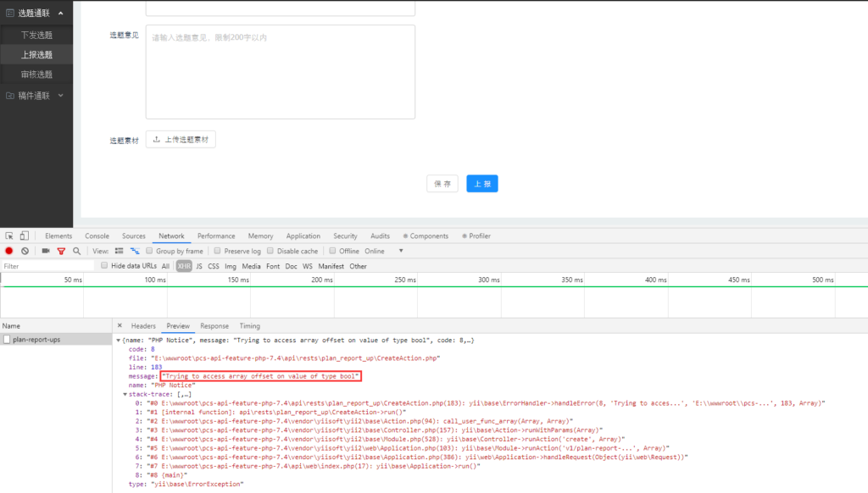Click the filter funnel icon

point(62,251)
